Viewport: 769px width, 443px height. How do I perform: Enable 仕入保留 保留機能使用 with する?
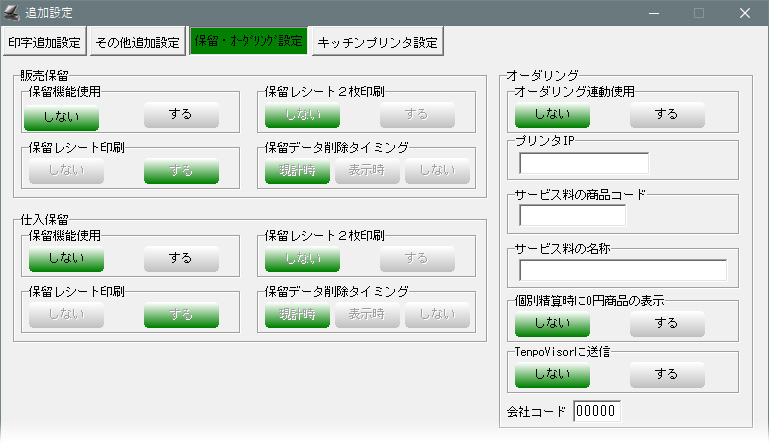point(181,258)
